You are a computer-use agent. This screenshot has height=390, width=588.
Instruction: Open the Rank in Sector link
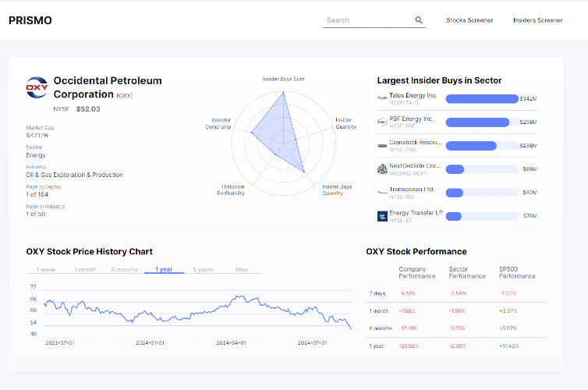(x=44, y=186)
